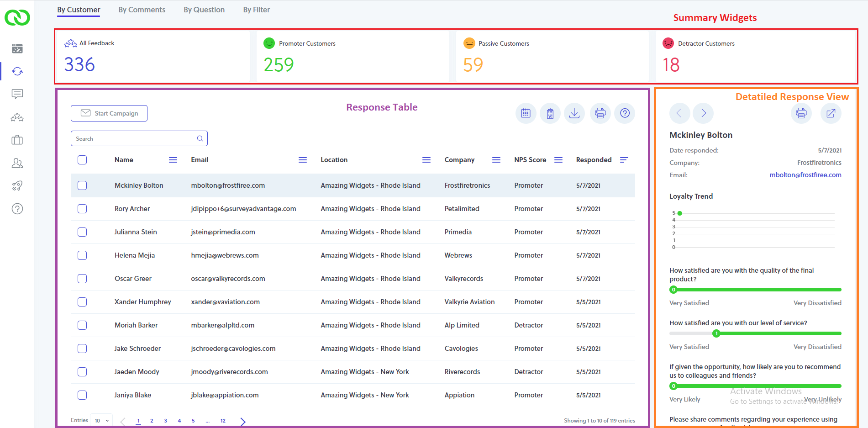Open the help icon in table toolbar
Viewport: 868px width, 428px height.
(625, 113)
